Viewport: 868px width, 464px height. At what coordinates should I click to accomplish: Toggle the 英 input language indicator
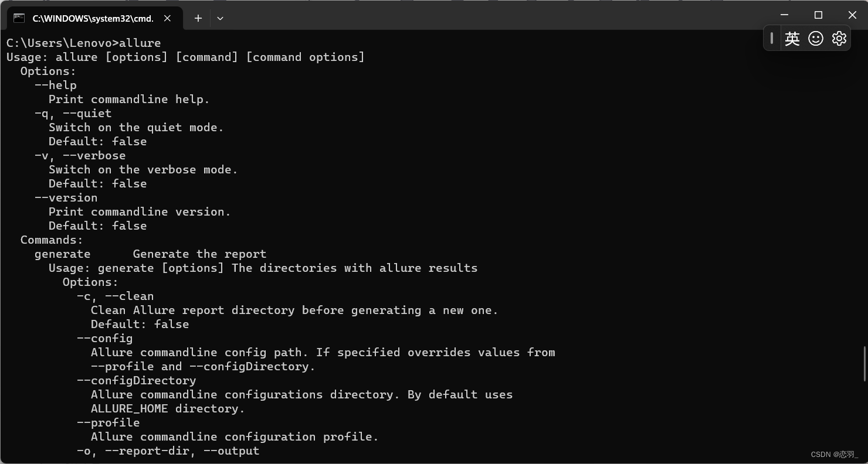coord(793,38)
